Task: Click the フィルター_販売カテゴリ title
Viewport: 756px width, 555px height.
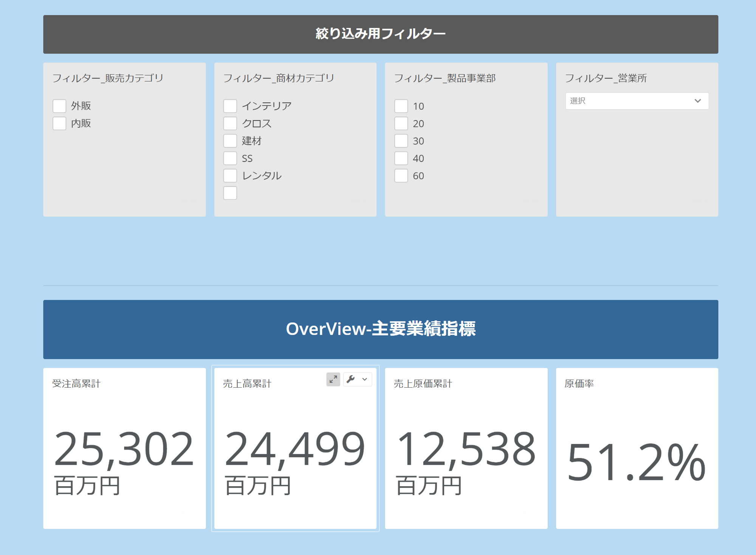Action: click(108, 78)
